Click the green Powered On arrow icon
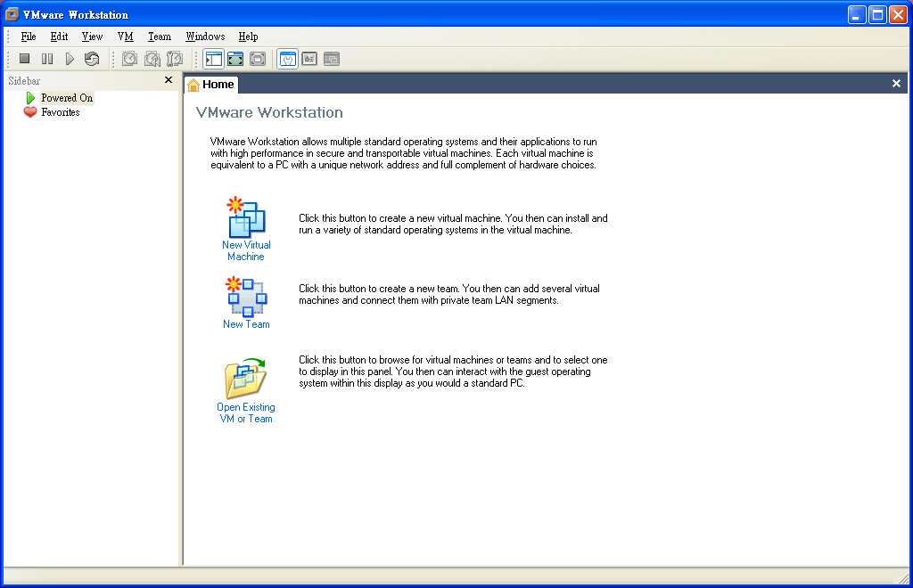The width and height of the screenshot is (913, 588). coord(31,98)
